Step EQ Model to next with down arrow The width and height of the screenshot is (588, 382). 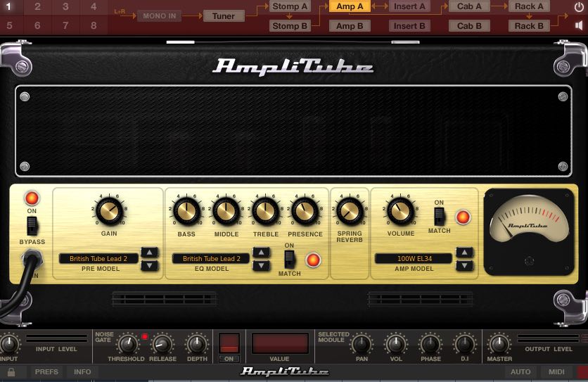pyautogui.click(x=261, y=265)
